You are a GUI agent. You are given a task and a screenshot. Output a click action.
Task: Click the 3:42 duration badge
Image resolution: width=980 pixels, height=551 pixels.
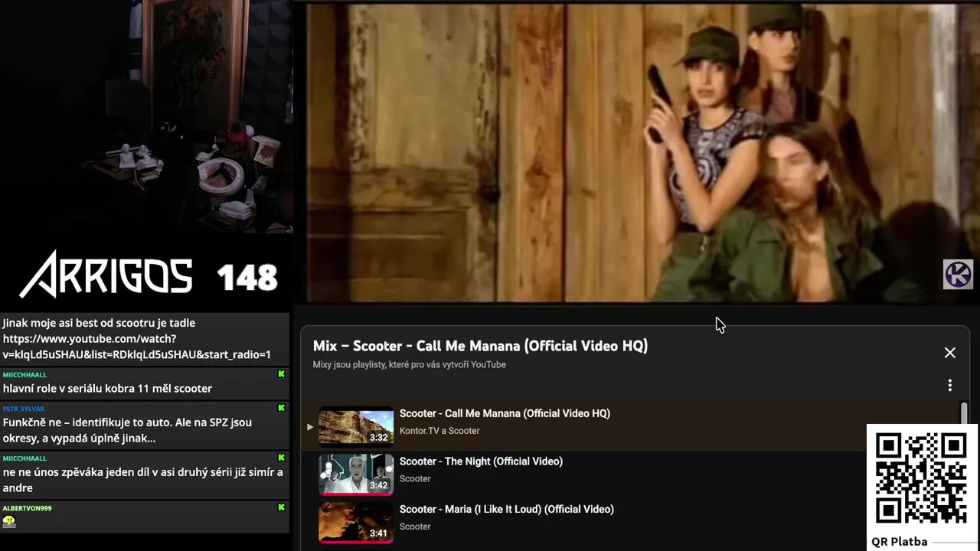[x=378, y=486]
